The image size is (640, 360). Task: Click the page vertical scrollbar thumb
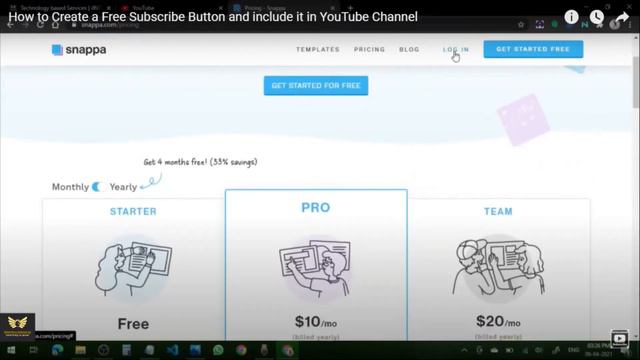click(636, 82)
